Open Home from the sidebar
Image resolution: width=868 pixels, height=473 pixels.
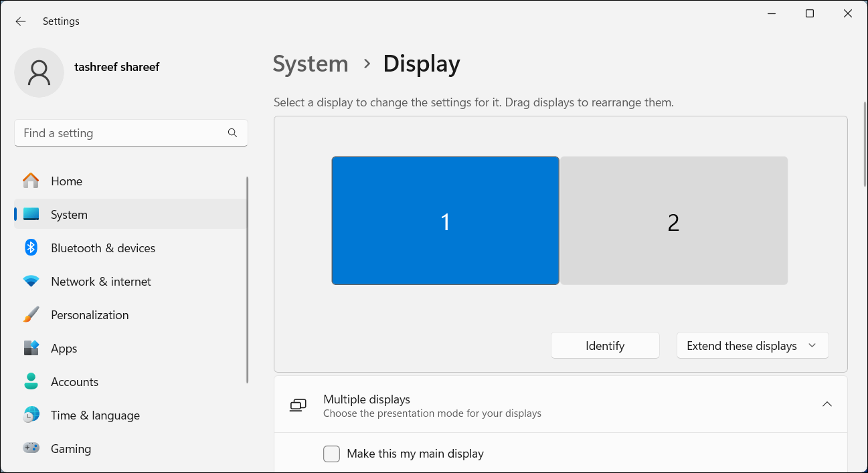point(66,181)
